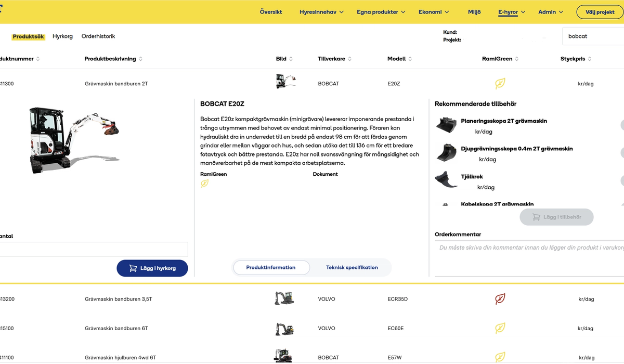Viewport: 624px width, 364px height.
Task: Expand the Ekonomi dropdown menu
Action: point(434,12)
